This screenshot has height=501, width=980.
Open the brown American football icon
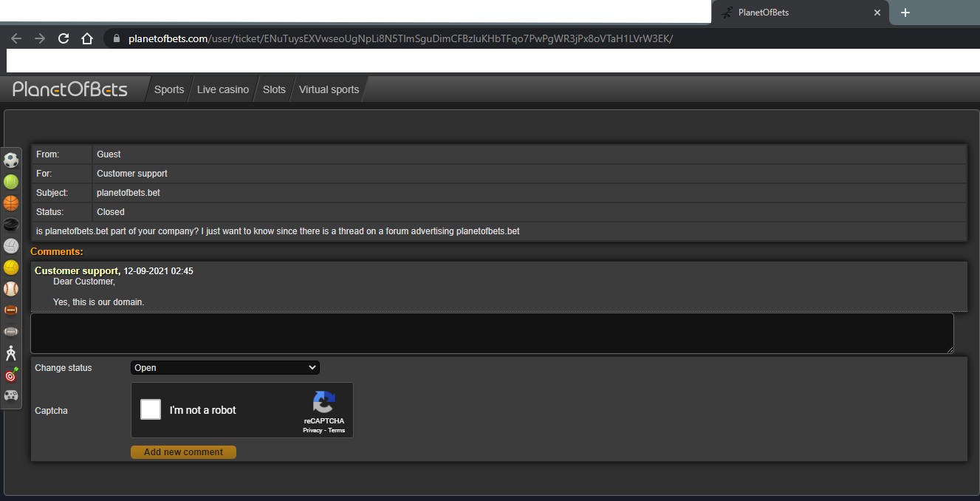click(x=11, y=310)
